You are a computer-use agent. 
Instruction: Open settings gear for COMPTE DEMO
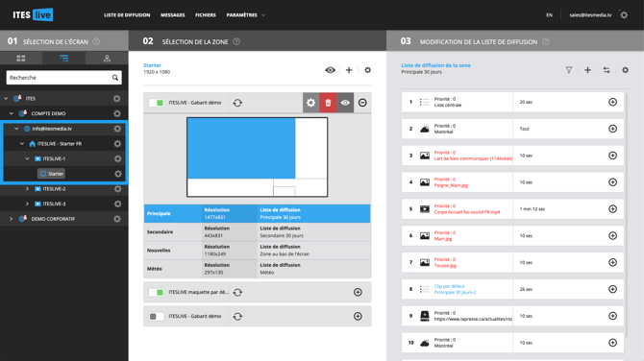coord(117,113)
